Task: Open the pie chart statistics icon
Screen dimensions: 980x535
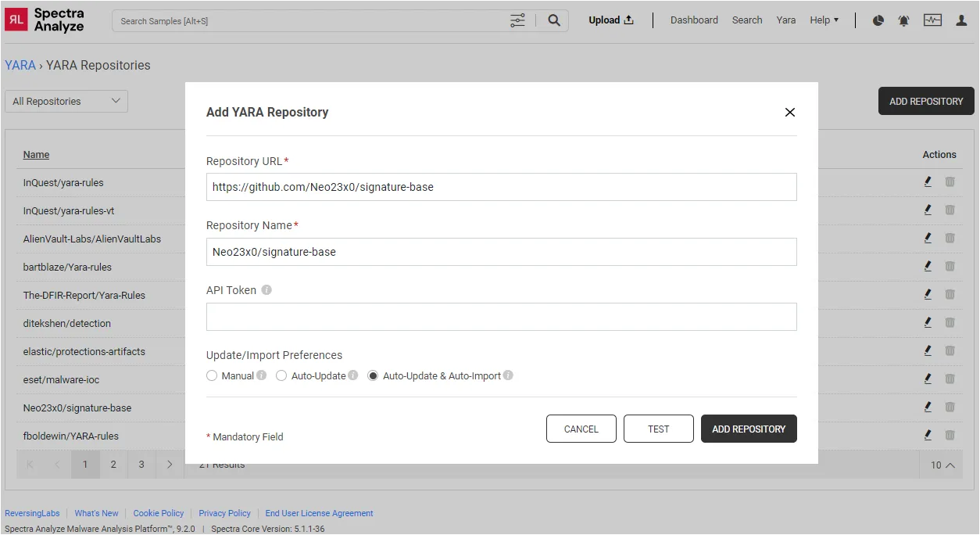Action: click(x=878, y=20)
